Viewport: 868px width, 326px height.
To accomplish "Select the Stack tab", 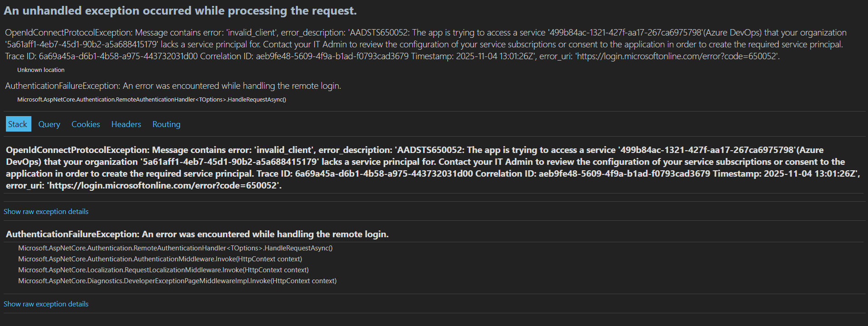I will [x=18, y=124].
